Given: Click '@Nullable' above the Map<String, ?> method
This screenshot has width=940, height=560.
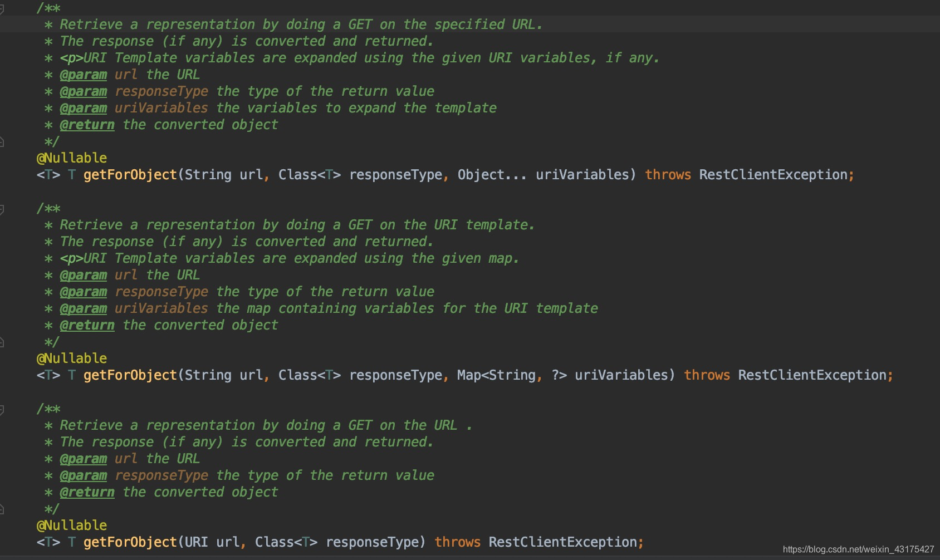Looking at the screenshot, I should (x=72, y=358).
